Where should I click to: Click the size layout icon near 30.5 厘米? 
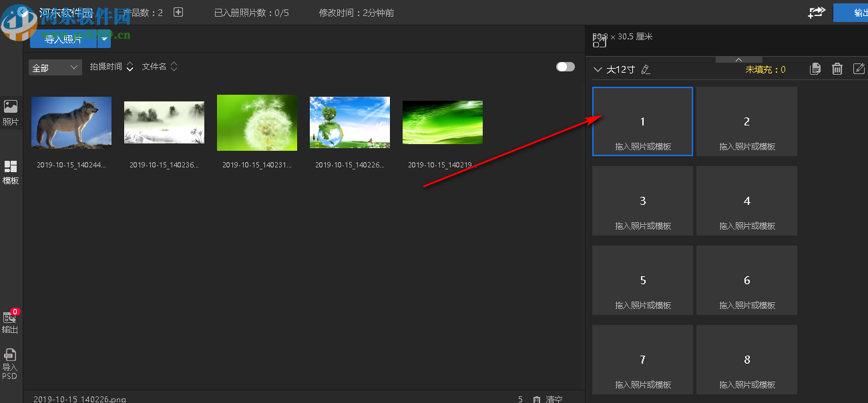coord(599,42)
